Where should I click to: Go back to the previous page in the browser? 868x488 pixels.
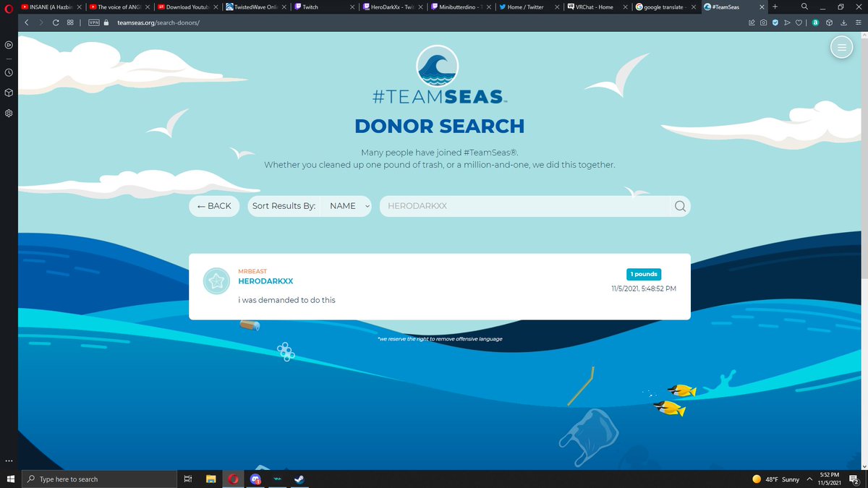(26, 22)
